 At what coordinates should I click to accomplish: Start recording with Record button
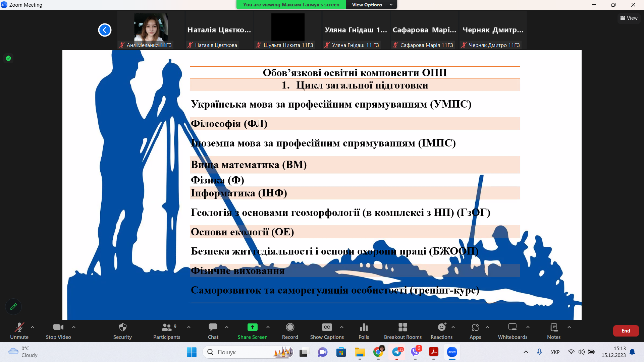[290, 330]
